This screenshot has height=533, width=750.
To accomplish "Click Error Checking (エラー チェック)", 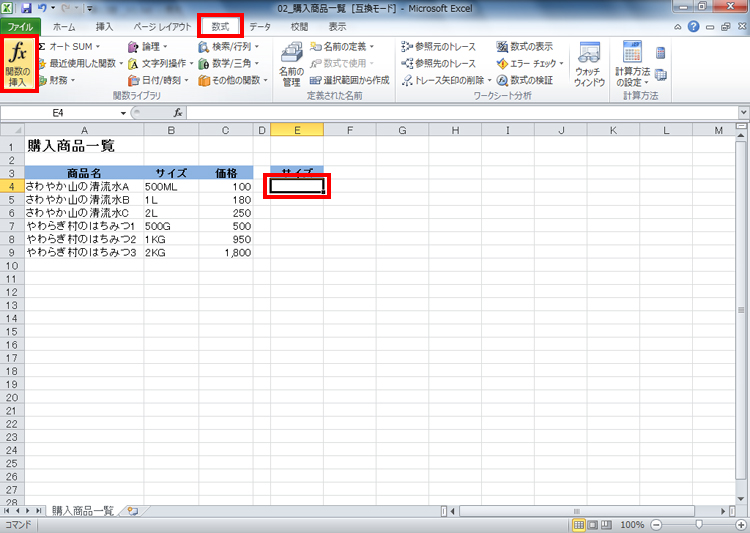I will coord(526,63).
